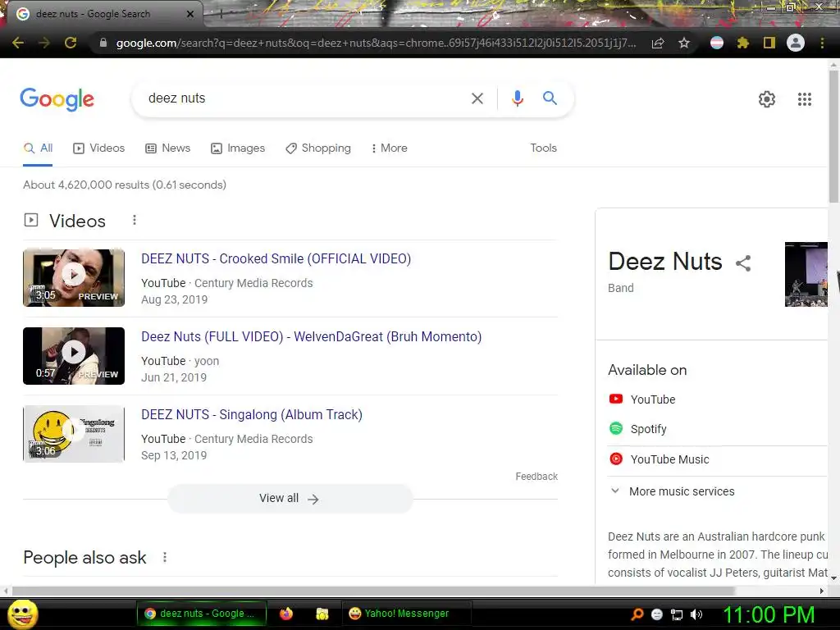Open Chrome side panel icon

[x=769, y=43]
